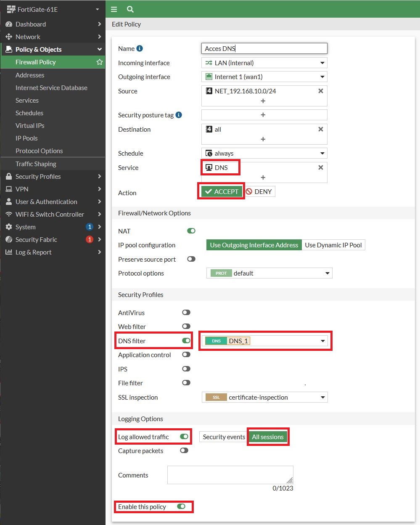Click into the Comments text box
The height and width of the screenshot is (525, 420).
click(230, 475)
